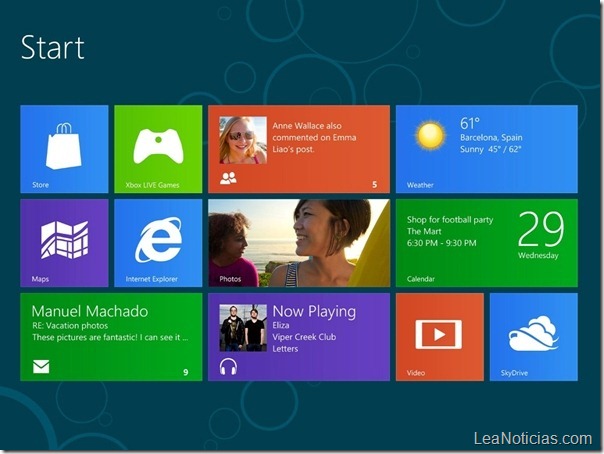604x454 pixels.
Task: Open the SkyDrive cloud icon
Action: tap(534, 333)
